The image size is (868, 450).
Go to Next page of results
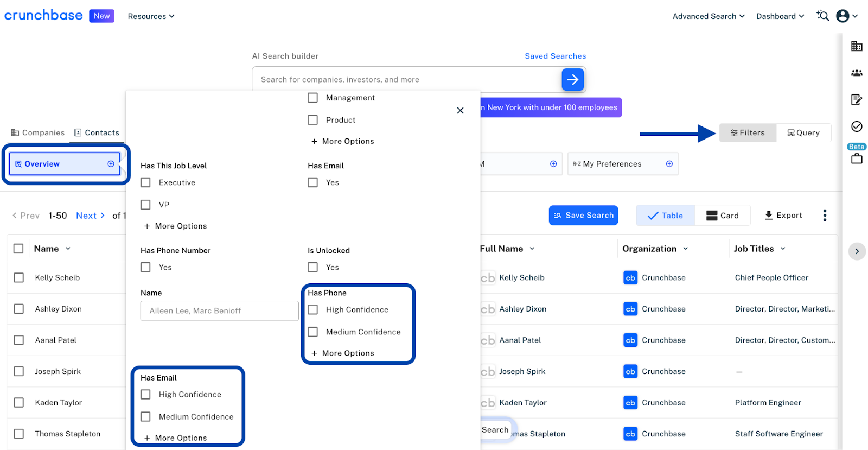pyautogui.click(x=91, y=216)
